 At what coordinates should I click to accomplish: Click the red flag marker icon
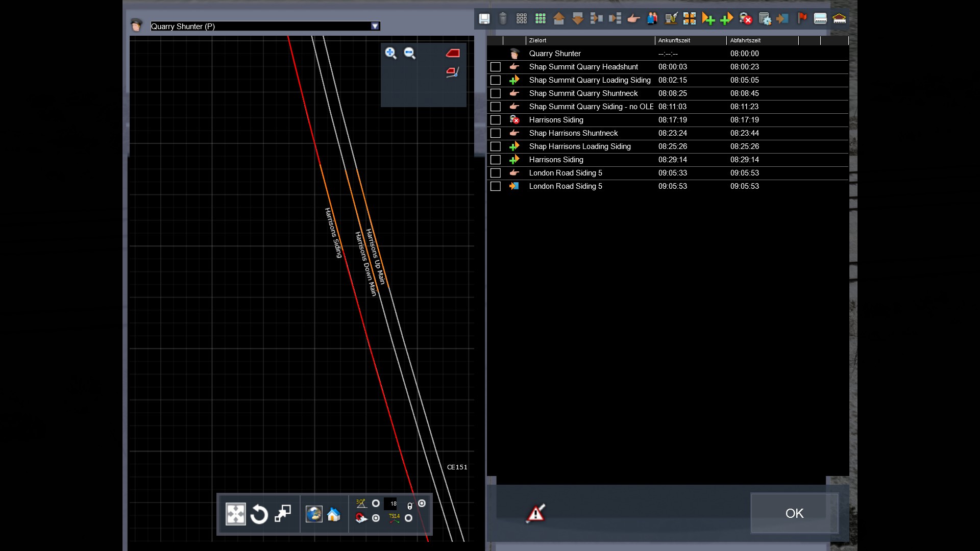[x=802, y=18]
